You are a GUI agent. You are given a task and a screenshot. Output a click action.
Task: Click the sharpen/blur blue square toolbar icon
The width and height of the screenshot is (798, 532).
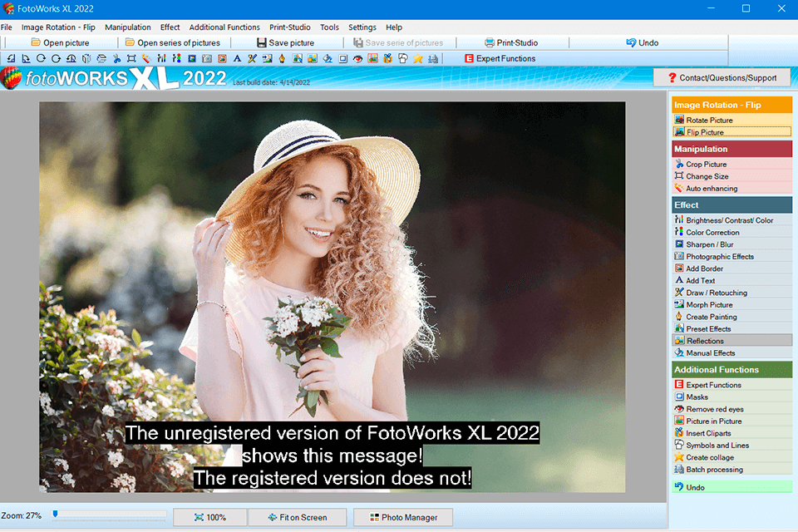tap(192, 58)
